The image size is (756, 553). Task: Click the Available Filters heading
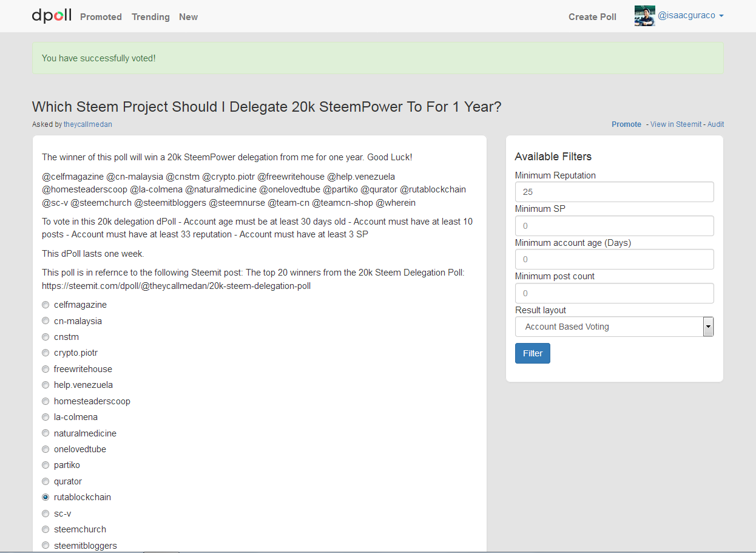[553, 157]
